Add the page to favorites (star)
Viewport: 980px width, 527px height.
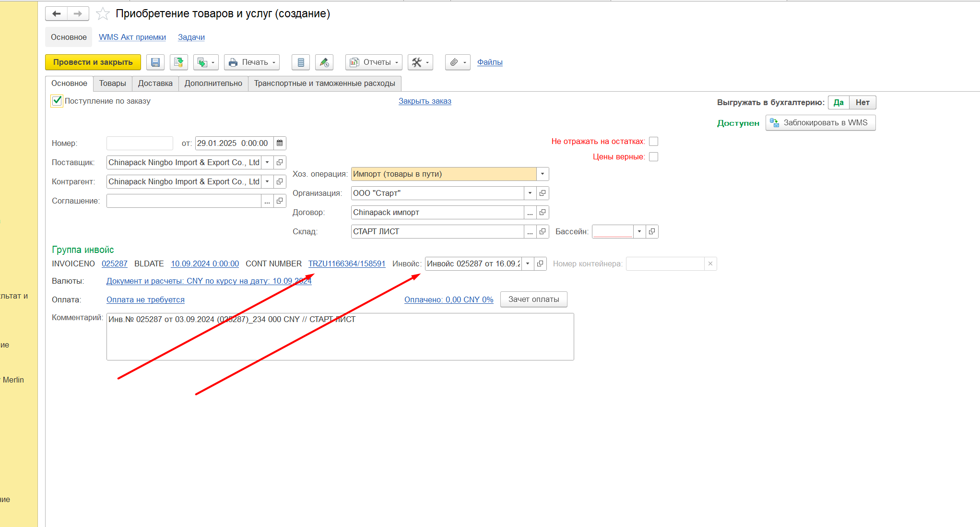(103, 14)
